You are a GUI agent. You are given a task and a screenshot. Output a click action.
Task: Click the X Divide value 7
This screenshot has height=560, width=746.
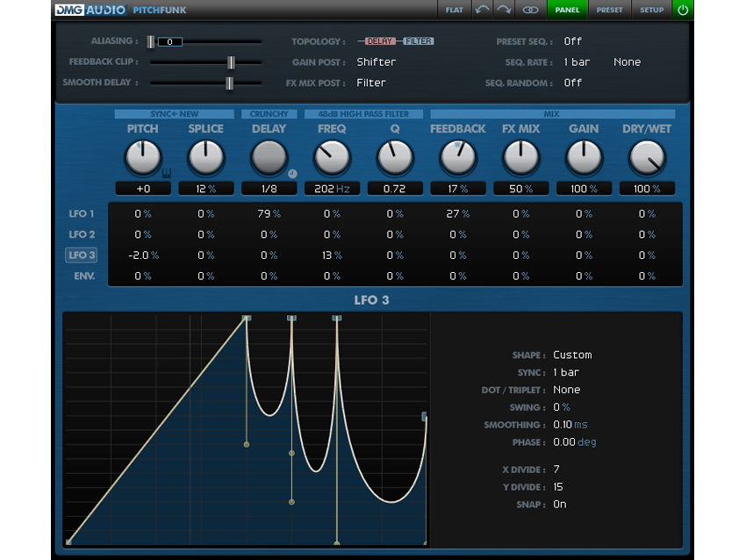coord(556,470)
